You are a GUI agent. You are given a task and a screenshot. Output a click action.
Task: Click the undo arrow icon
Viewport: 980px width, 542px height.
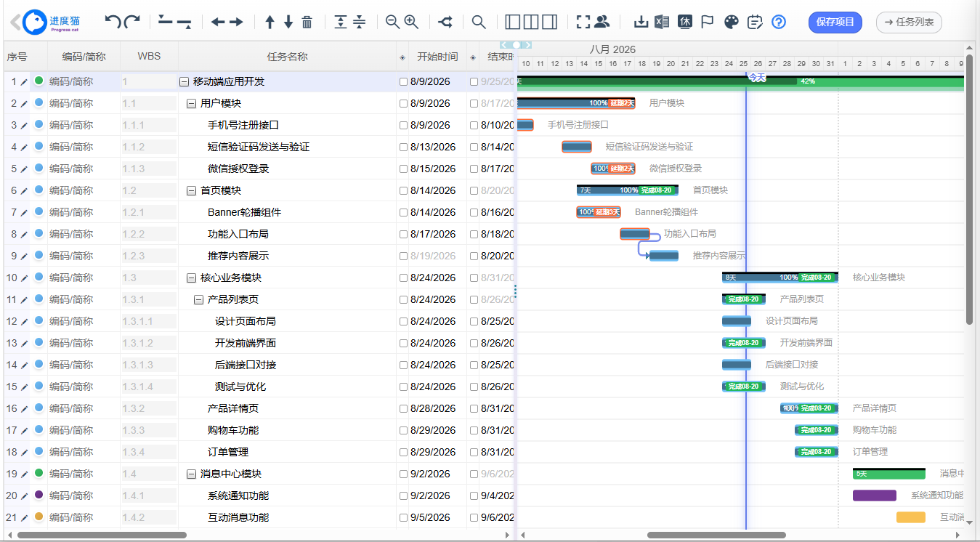[x=113, y=22]
